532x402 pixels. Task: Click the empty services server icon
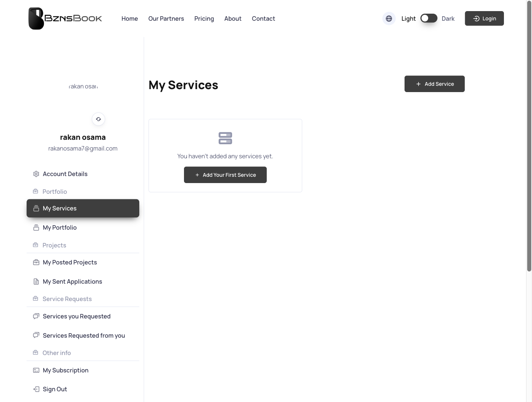pyautogui.click(x=225, y=138)
